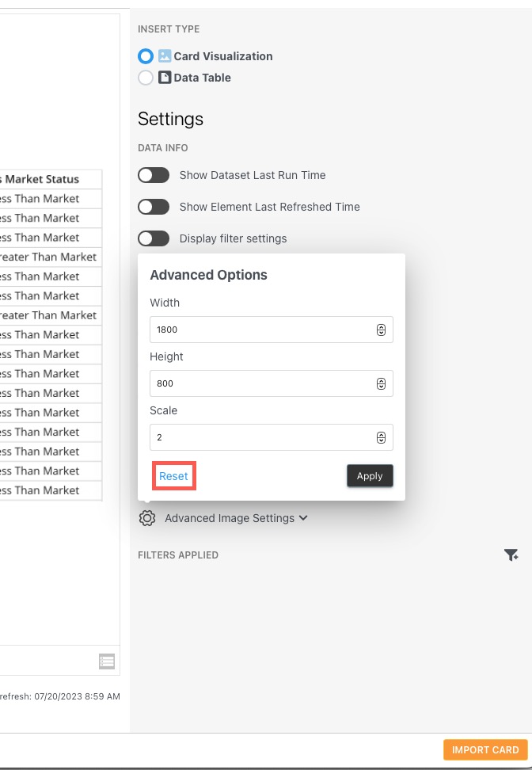The height and width of the screenshot is (770, 532).
Task: Click the Reset link
Action: coord(173,475)
